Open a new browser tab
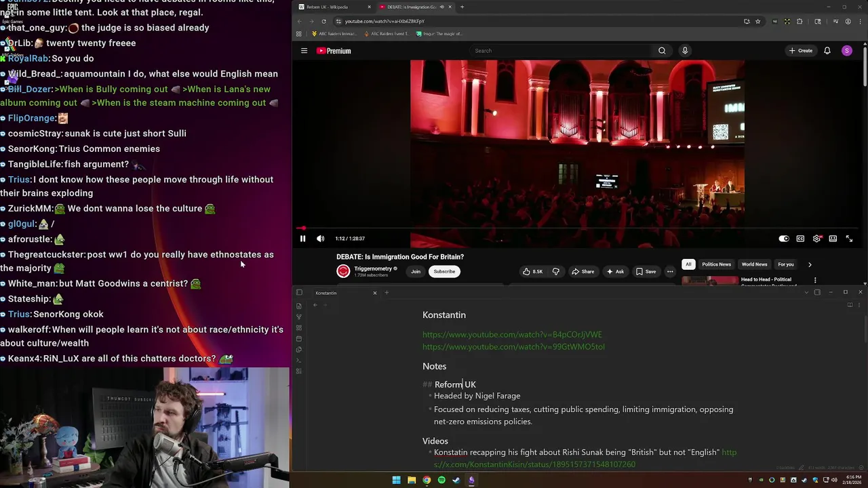868x488 pixels. click(462, 7)
